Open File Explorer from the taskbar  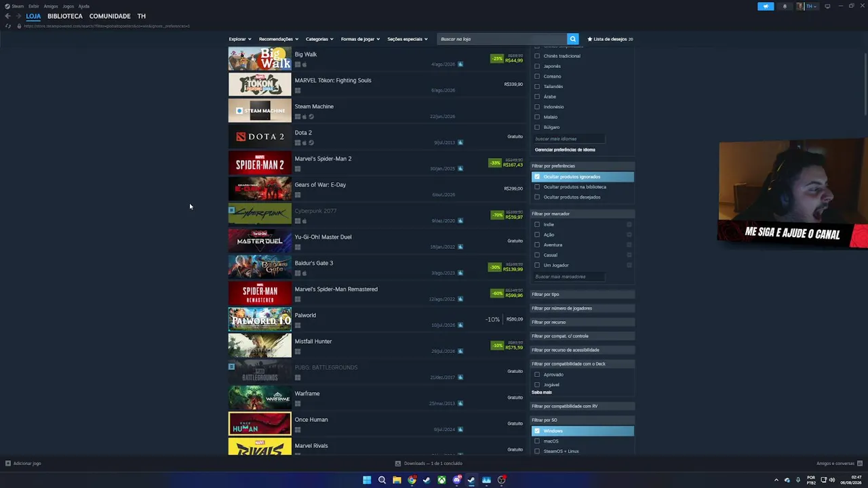pyautogui.click(x=397, y=480)
